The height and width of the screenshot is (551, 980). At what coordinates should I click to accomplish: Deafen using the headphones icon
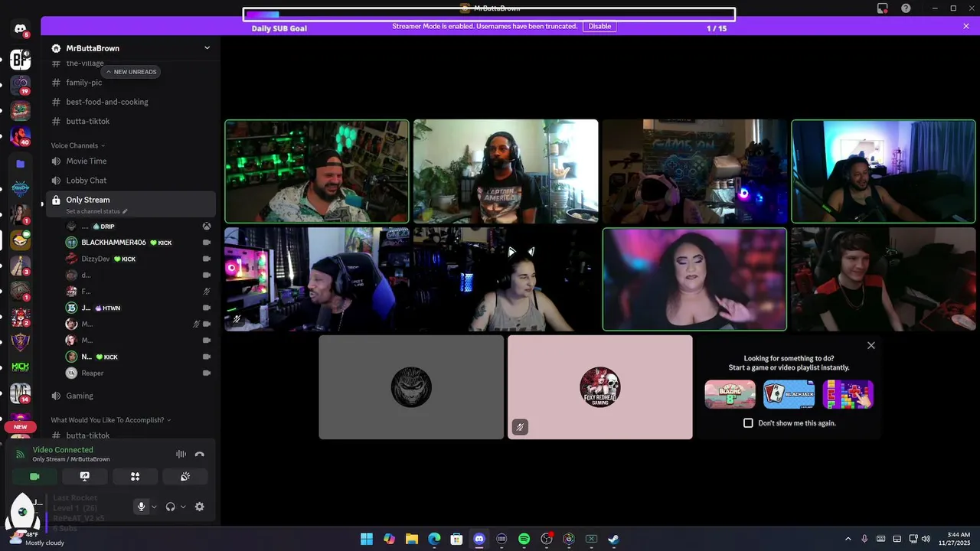point(170,507)
